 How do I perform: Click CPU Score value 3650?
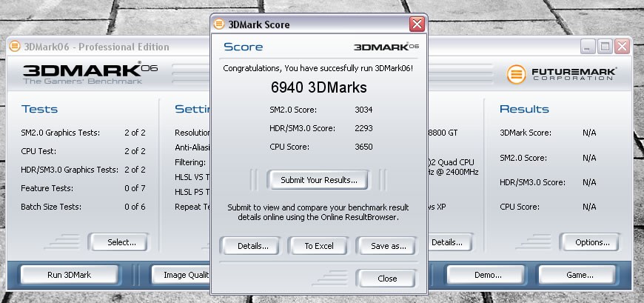point(363,147)
